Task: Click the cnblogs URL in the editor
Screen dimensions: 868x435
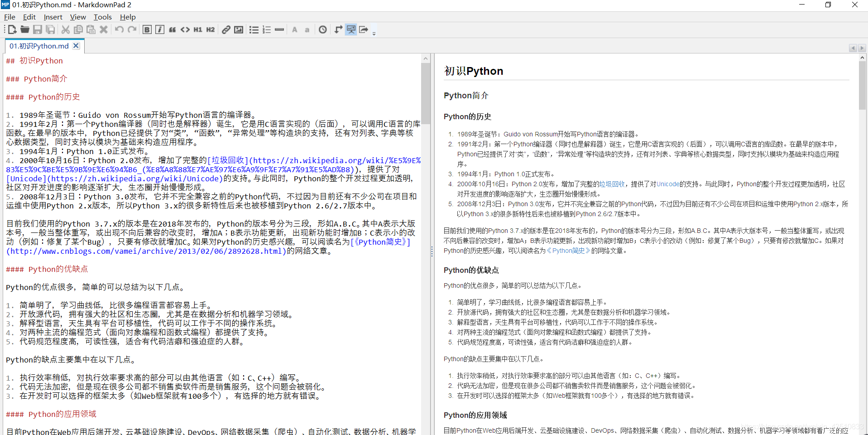Action: pyautogui.click(x=146, y=251)
